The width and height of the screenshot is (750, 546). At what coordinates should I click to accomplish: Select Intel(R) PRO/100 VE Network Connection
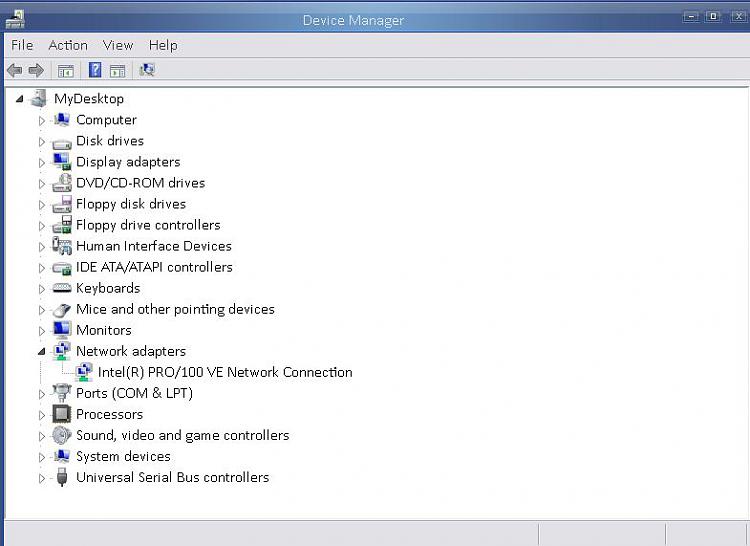(x=225, y=372)
